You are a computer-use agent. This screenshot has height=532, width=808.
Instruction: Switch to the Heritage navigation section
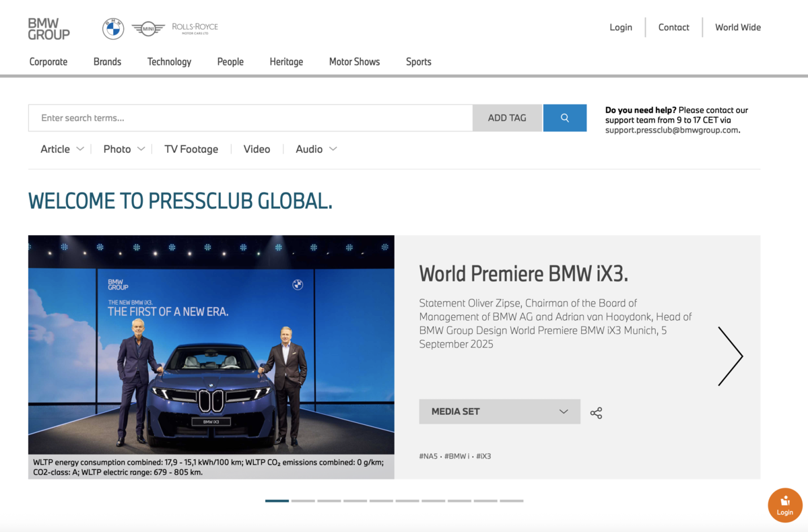click(x=286, y=61)
